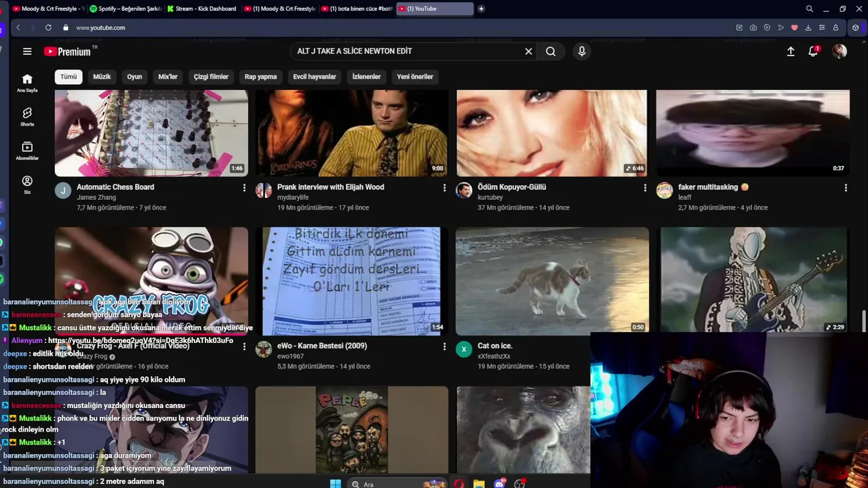This screenshot has width=868, height=488.
Task: Select the Tümü filter chip
Action: tap(68, 77)
